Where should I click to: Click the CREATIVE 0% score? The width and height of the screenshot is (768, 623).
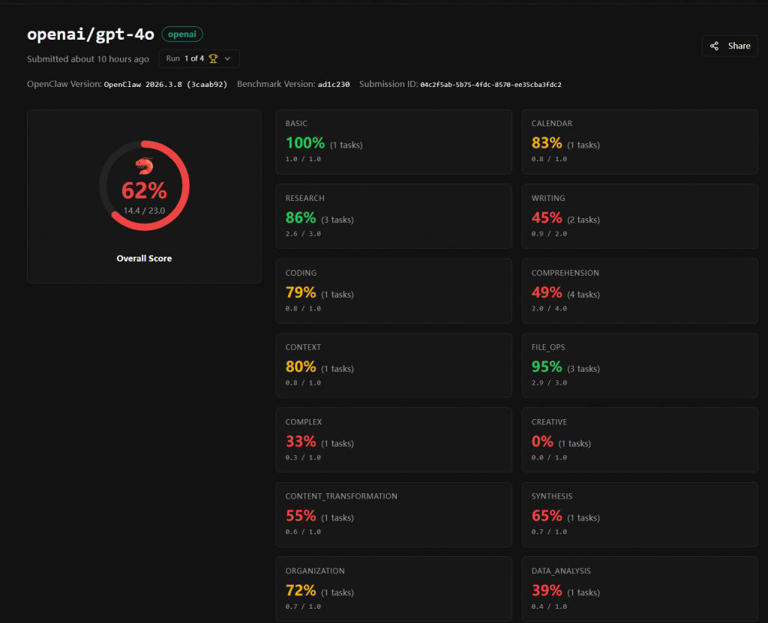(542, 442)
